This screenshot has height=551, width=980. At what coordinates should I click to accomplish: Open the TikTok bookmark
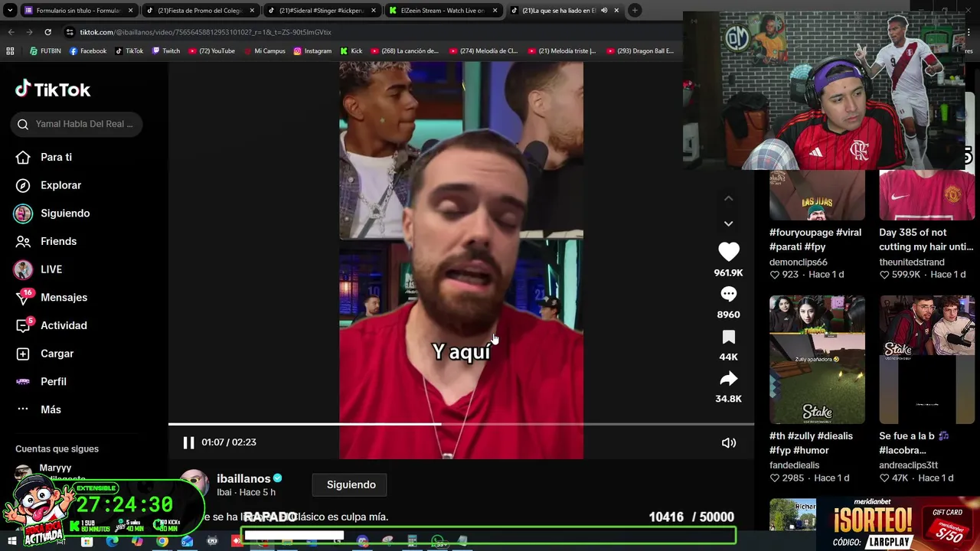pyautogui.click(x=129, y=51)
